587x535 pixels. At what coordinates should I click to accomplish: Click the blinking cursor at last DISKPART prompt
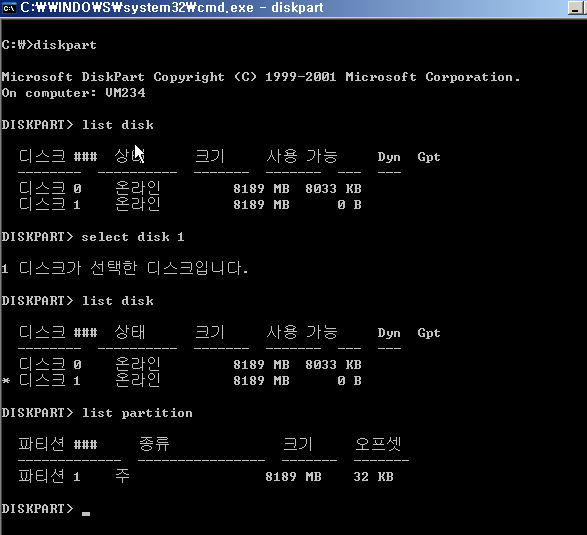[x=86, y=513]
